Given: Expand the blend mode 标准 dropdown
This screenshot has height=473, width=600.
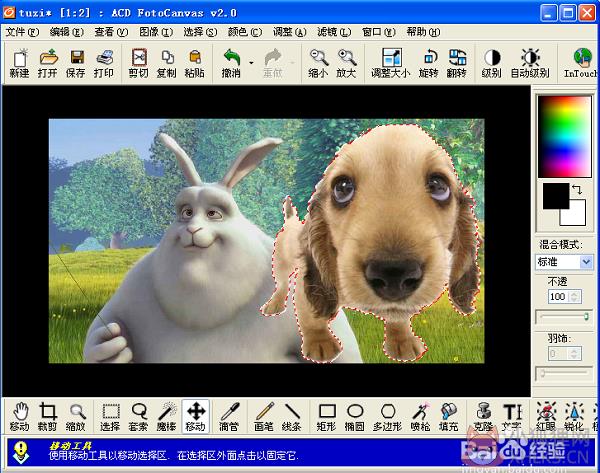Looking at the screenshot, I should pyautogui.click(x=586, y=262).
